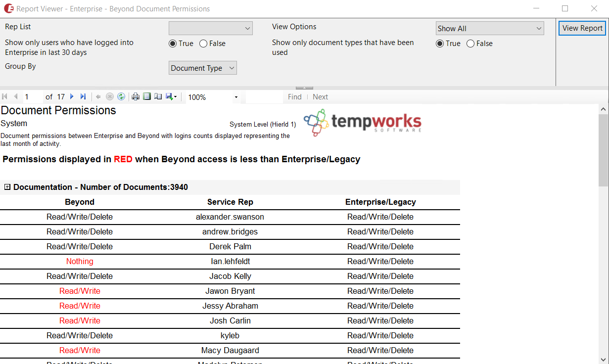Open page setup
The image size is (609, 364).
pos(158,97)
